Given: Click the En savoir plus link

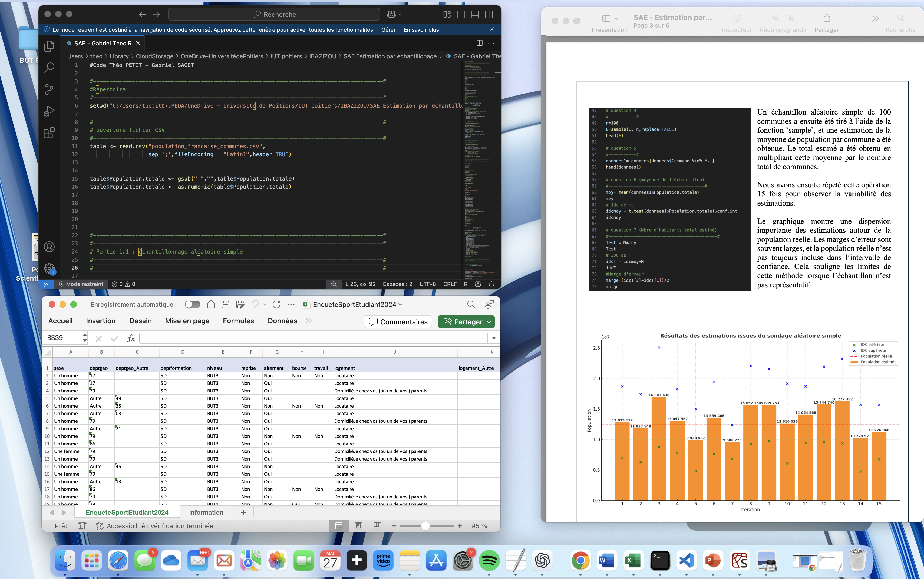Looking at the screenshot, I should [421, 29].
